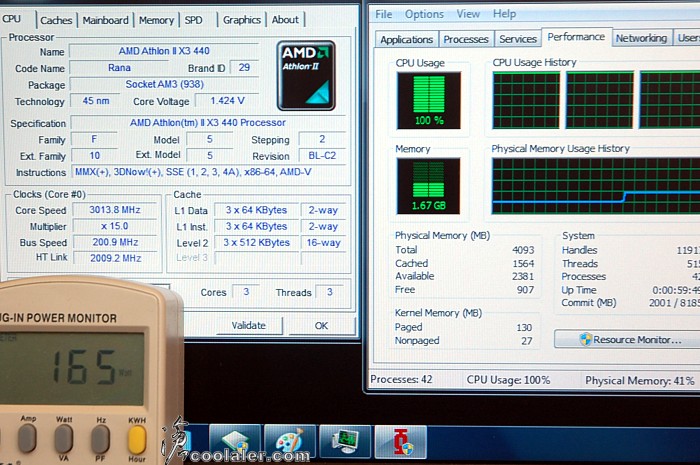Click Physical Memory Total value '4093'
Viewport: 700px width, 465px height.
pyautogui.click(x=523, y=250)
